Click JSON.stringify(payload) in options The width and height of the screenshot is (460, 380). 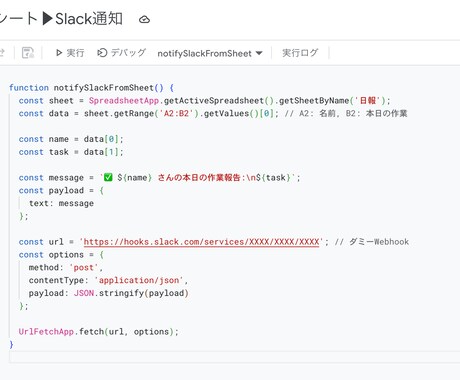point(131,293)
